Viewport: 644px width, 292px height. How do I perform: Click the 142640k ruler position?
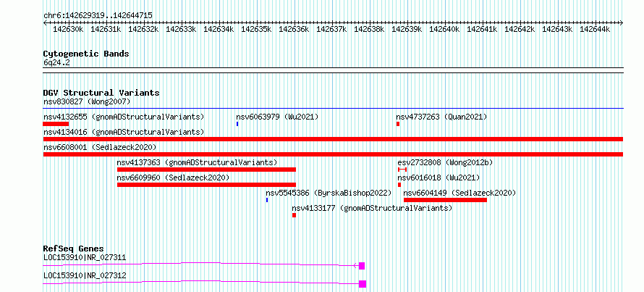coord(444,29)
